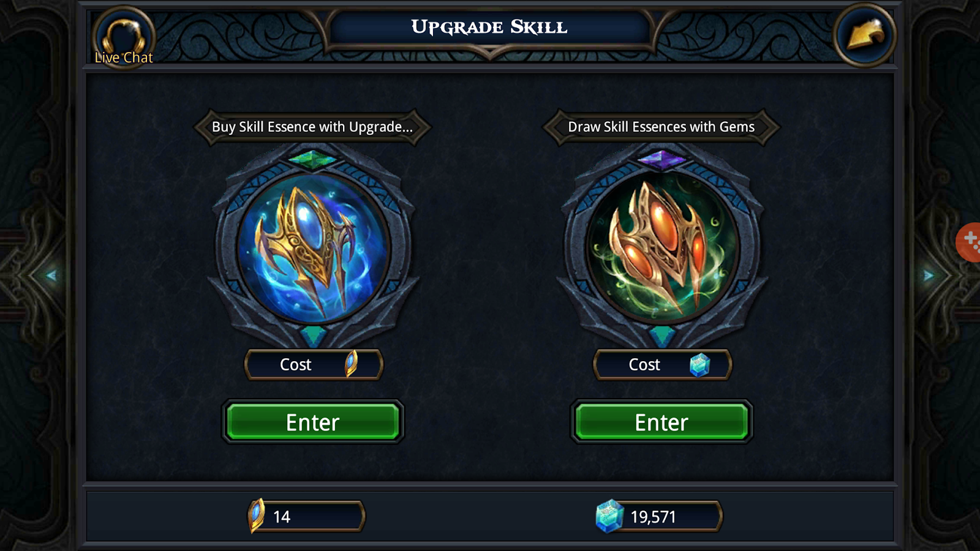This screenshot has width=980, height=551.
Task: Tap the golden back arrow icon
Action: point(865,35)
